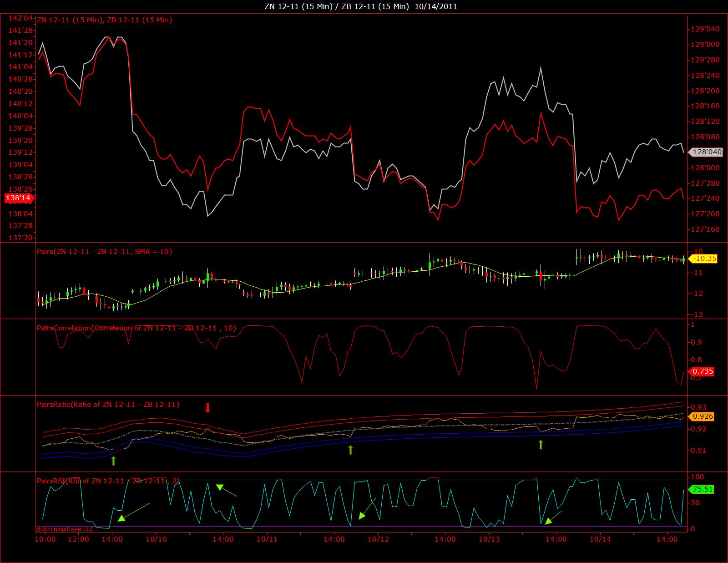Click the red 0.735 correlation value marker
The height and width of the screenshot is (563, 728).
pyautogui.click(x=701, y=371)
